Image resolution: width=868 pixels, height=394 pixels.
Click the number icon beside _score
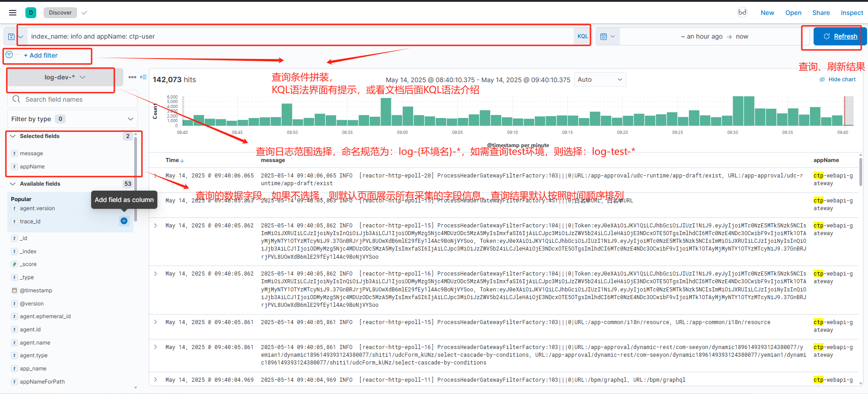coord(15,264)
